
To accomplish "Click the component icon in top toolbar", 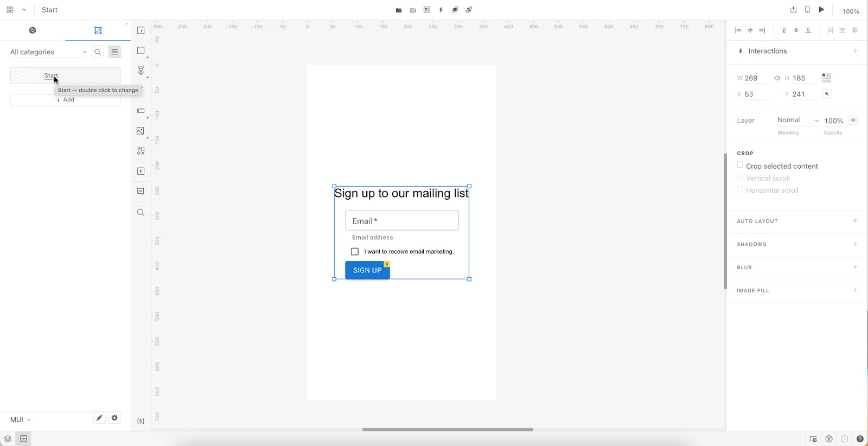I will (x=427, y=10).
